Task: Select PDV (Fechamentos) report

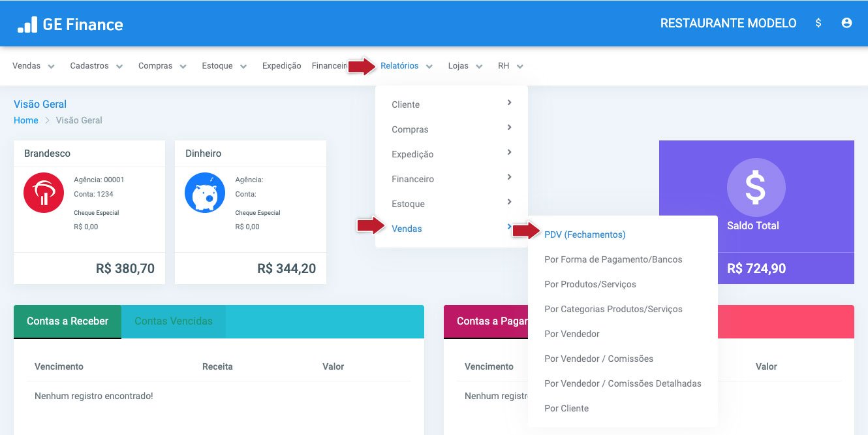Action: (x=585, y=234)
